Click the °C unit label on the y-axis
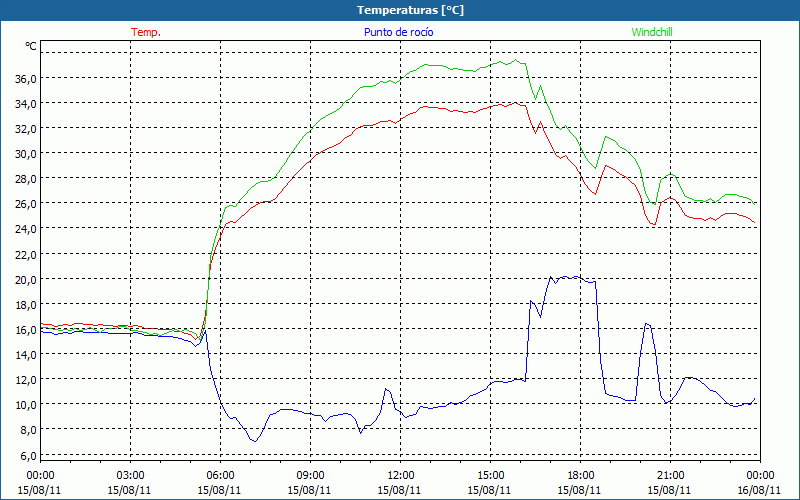The height and width of the screenshot is (500, 800). point(31,46)
